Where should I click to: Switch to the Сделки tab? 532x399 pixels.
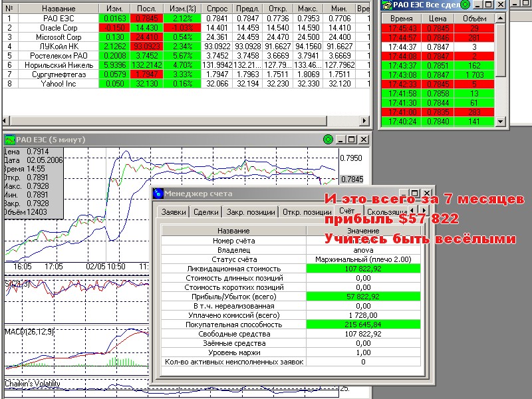(206, 213)
